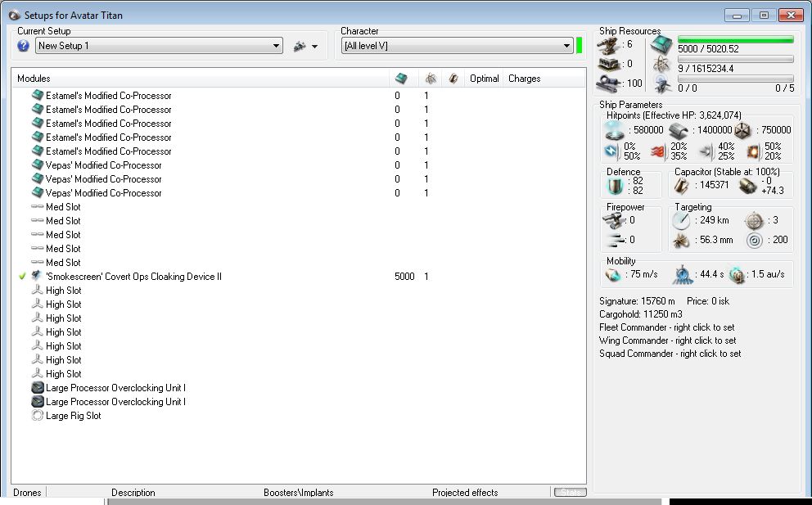The width and height of the screenshot is (812, 505).
Task: Toggle the green checkmark on Smokescreen Cloaking Device
Action: tap(22, 276)
